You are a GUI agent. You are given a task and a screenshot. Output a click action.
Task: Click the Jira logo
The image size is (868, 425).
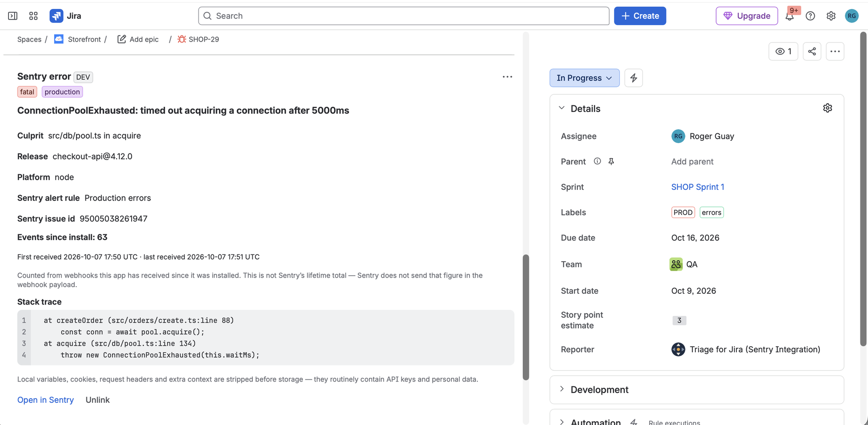pyautogui.click(x=66, y=16)
